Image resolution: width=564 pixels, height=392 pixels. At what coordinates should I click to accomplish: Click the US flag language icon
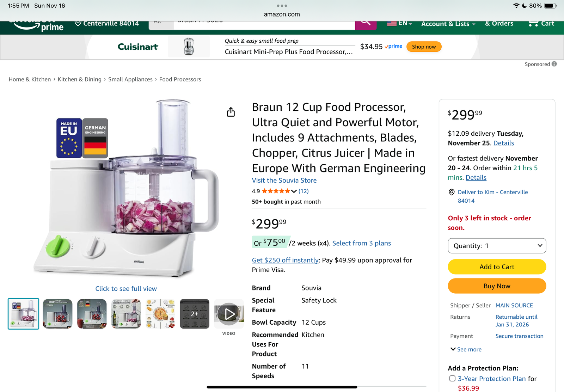tap(391, 23)
